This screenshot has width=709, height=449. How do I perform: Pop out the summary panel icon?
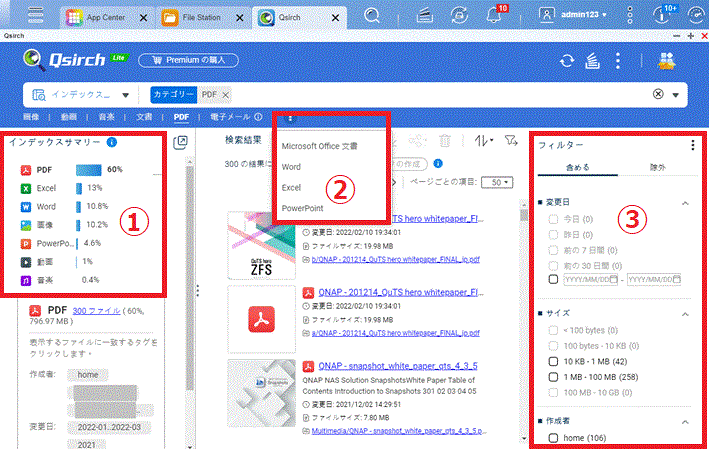180,142
